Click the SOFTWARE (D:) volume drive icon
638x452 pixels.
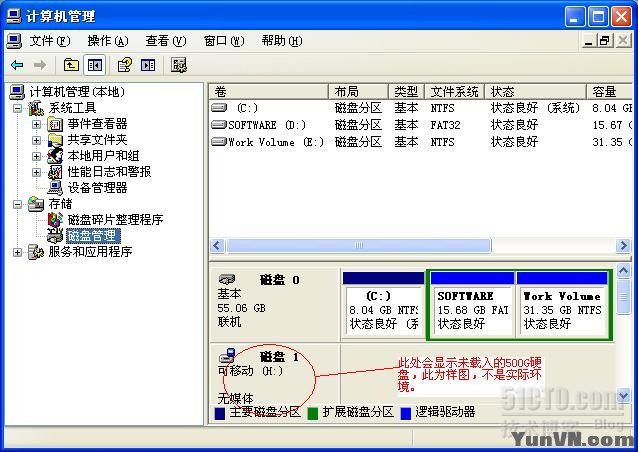click(x=219, y=124)
